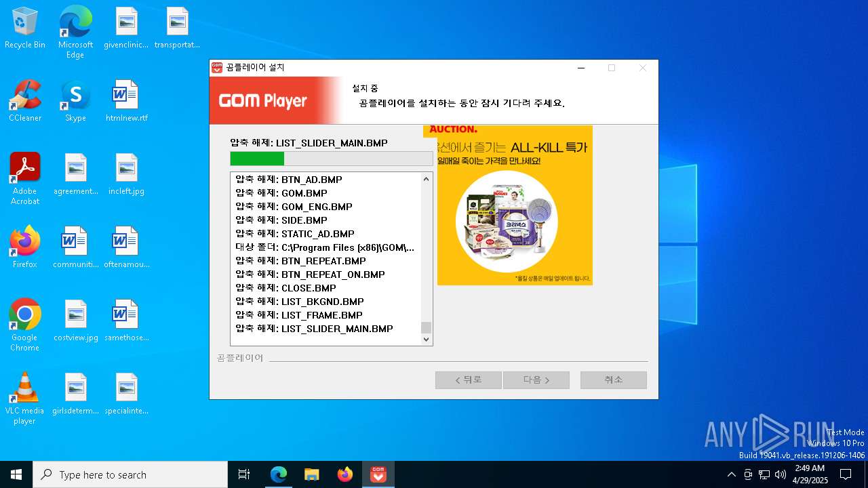
Task: Click the green installation progress bar
Action: [x=331, y=159]
